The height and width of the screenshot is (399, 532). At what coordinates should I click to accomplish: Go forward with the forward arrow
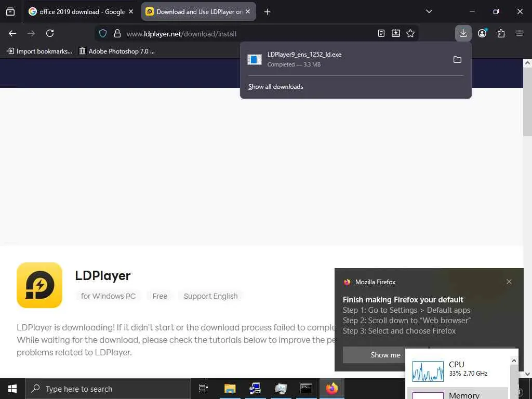click(31, 33)
